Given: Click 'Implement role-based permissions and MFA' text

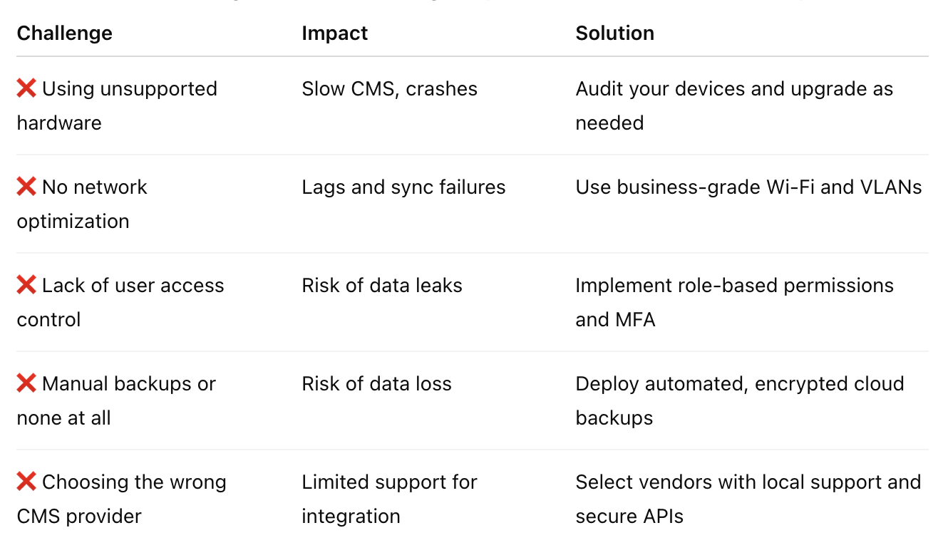Looking at the screenshot, I should coord(735,302).
